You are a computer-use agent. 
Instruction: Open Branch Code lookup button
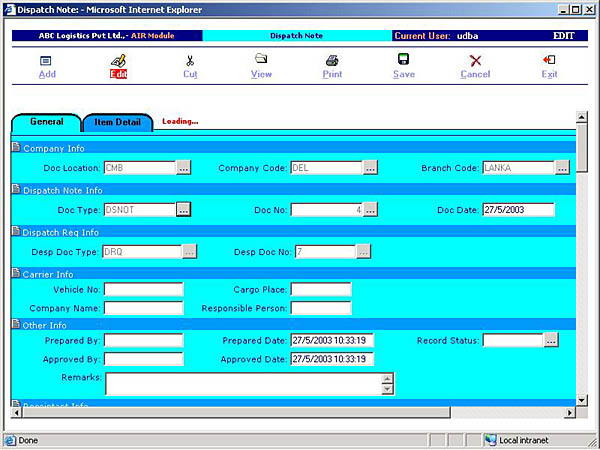click(562, 168)
